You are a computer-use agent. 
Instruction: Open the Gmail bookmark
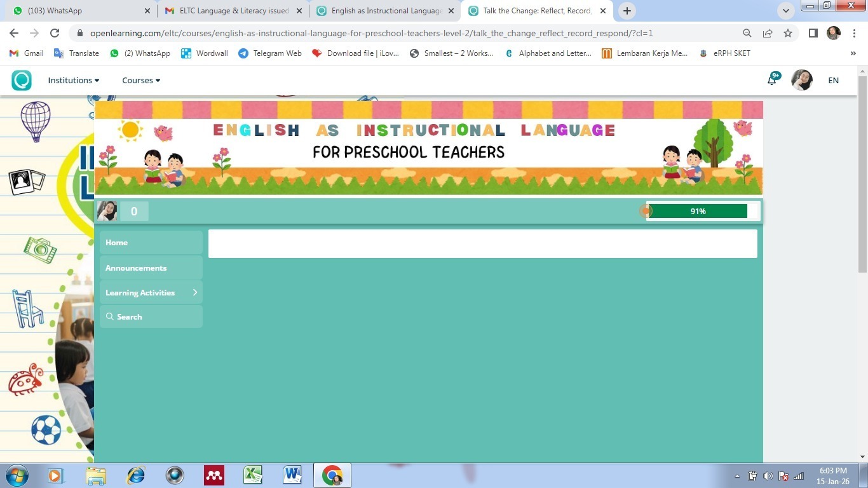27,53
